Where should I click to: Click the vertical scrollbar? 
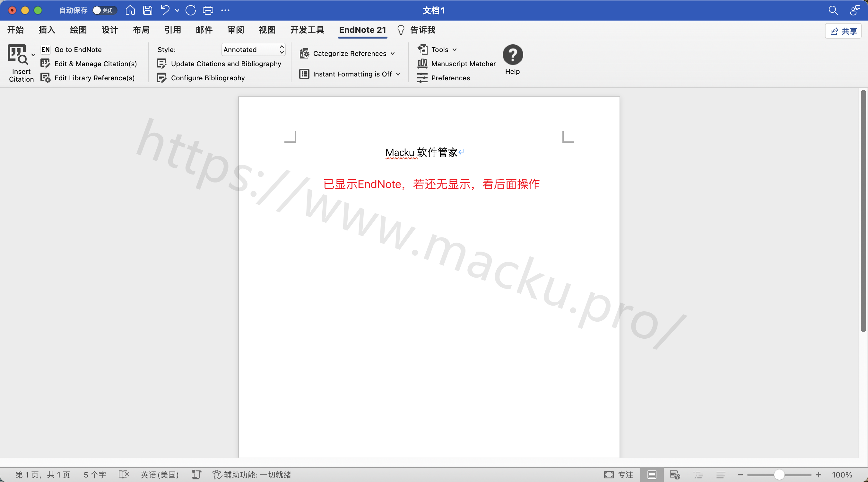pyautogui.click(x=863, y=211)
